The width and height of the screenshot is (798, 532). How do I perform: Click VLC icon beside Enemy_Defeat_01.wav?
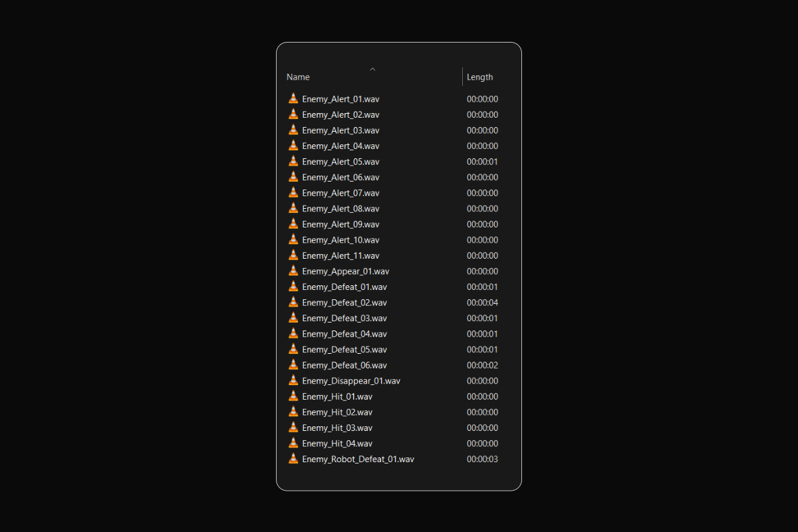[x=293, y=287]
